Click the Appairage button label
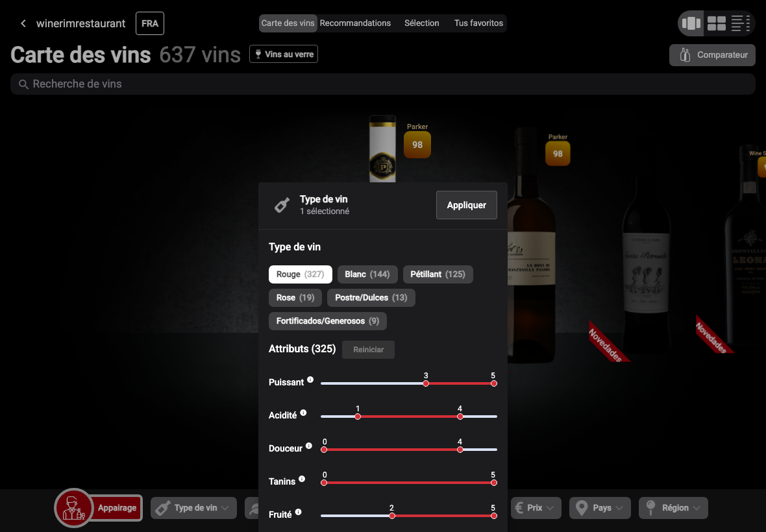 (x=117, y=508)
